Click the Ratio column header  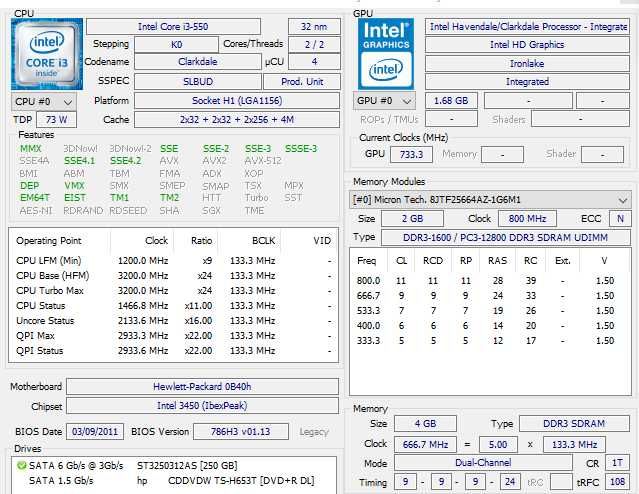pyautogui.click(x=201, y=241)
